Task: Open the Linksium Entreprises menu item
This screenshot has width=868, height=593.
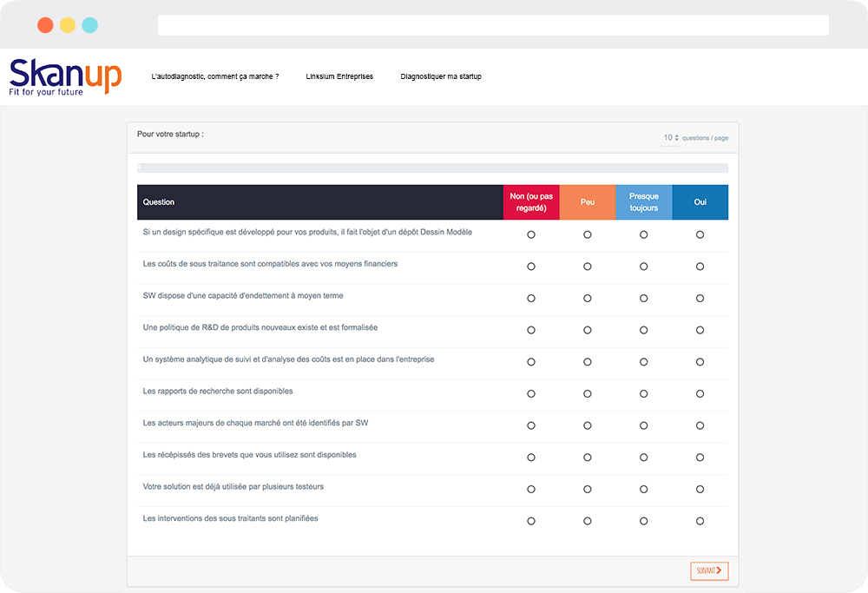Action: (x=339, y=76)
